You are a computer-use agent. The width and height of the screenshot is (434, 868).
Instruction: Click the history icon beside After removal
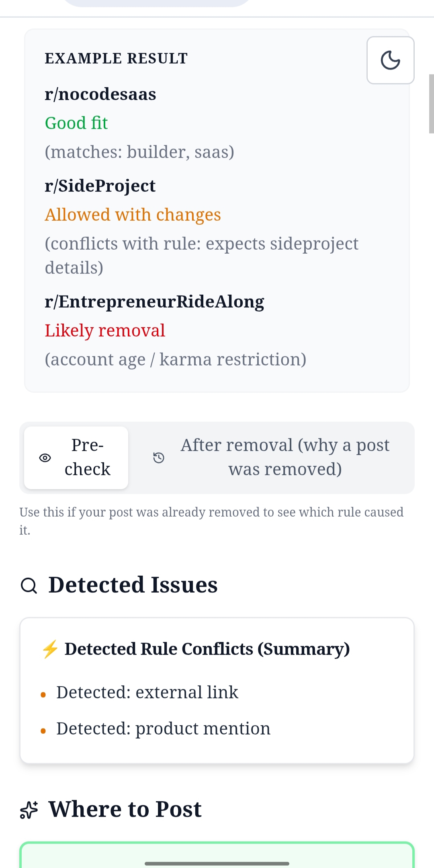tap(159, 458)
